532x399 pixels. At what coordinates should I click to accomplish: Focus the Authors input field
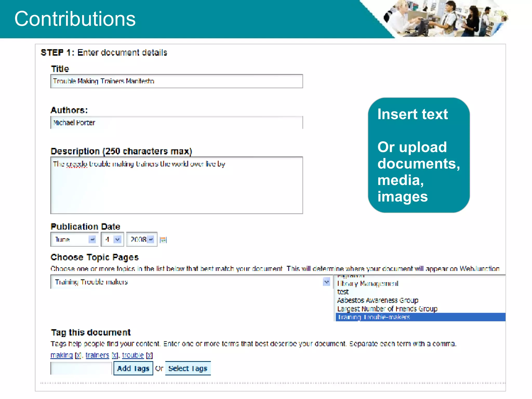(x=177, y=123)
